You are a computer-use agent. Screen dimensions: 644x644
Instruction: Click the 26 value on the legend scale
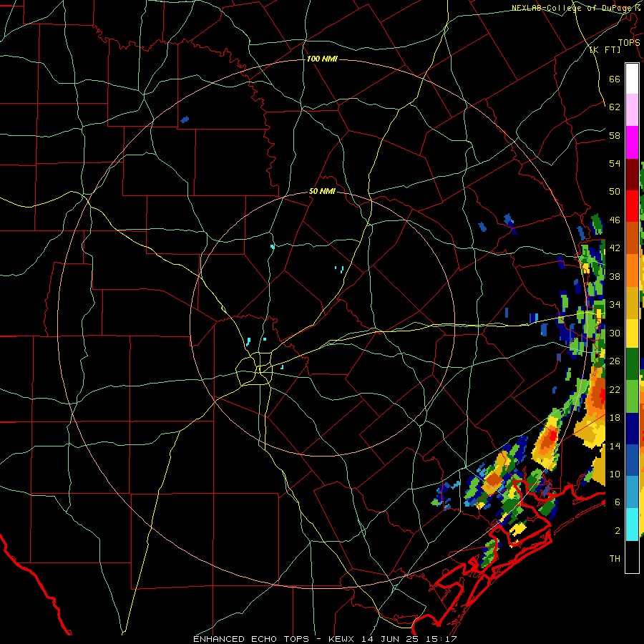pyautogui.click(x=615, y=361)
